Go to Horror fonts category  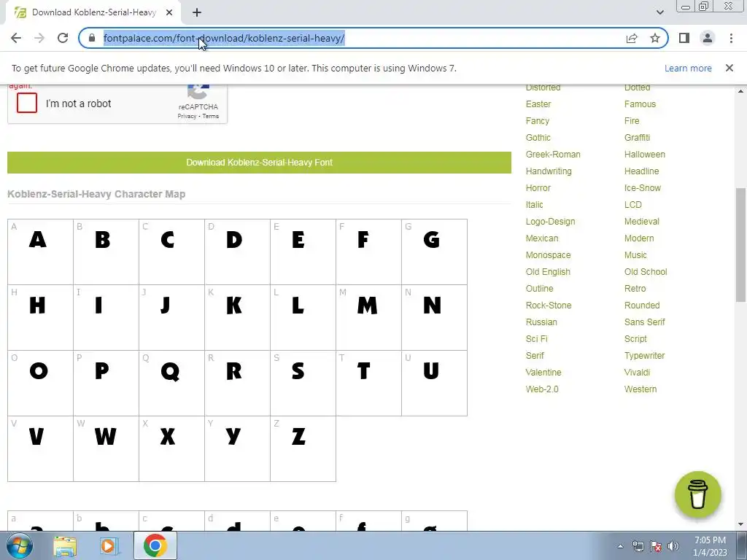click(538, 187)
